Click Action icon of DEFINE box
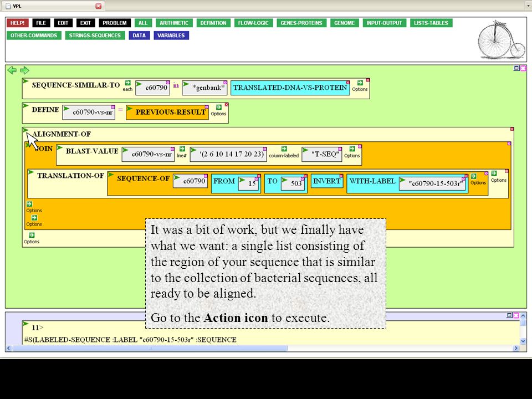532x399 pixels. coord(26,106)
